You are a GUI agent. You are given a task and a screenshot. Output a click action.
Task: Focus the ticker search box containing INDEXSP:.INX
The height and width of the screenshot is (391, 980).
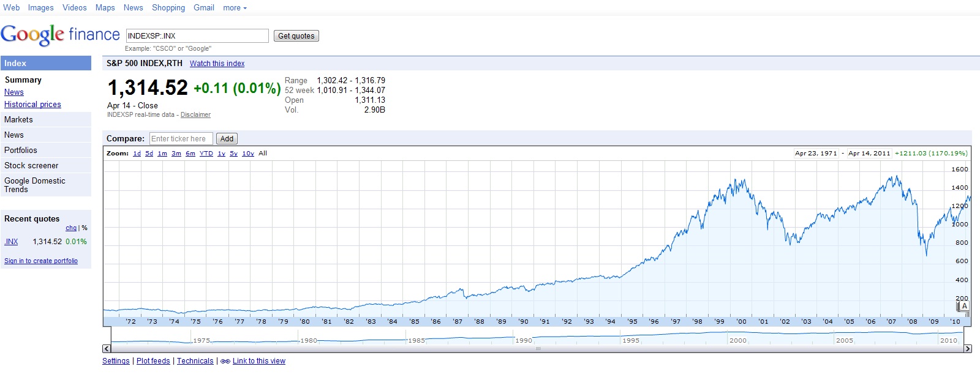tap(197, 36)
